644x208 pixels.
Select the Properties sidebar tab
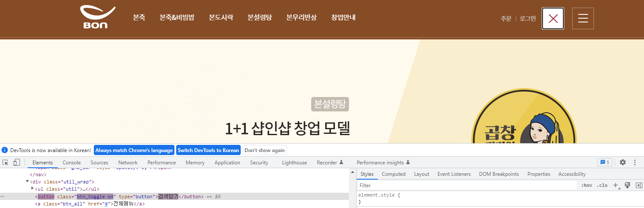coord(539,174)
